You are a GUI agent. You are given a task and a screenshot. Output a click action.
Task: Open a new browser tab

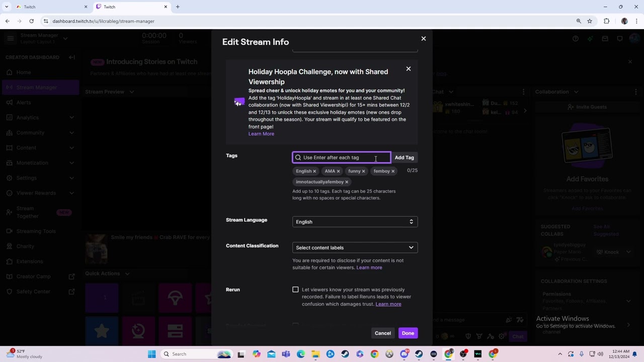pyautogui.click(x=178, y=7)
